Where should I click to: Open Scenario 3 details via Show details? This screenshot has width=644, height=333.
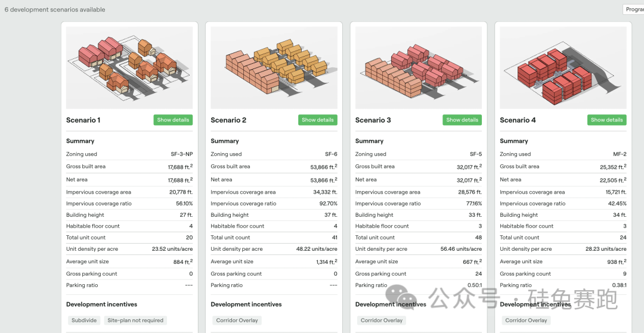click(462, 120)
